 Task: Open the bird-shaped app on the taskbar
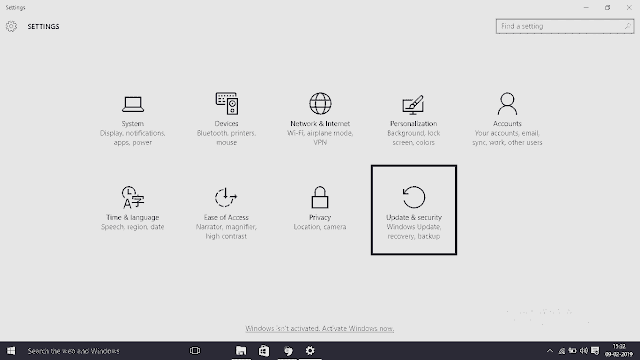click(288, 351)
